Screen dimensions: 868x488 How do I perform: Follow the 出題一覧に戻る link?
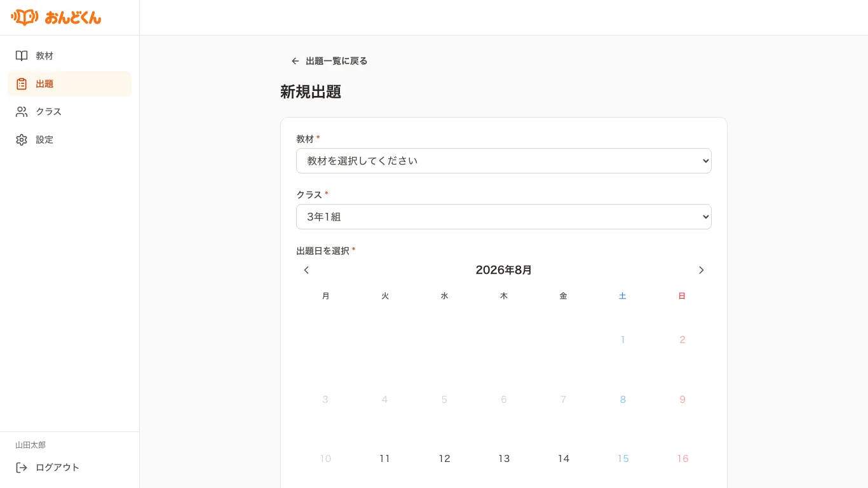(329, 61)
